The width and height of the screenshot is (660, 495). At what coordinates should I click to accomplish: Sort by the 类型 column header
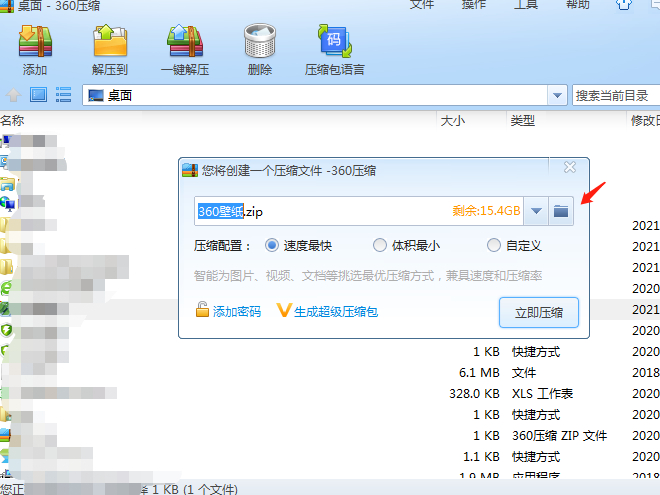pyautogui.click(x=522, y=121)
